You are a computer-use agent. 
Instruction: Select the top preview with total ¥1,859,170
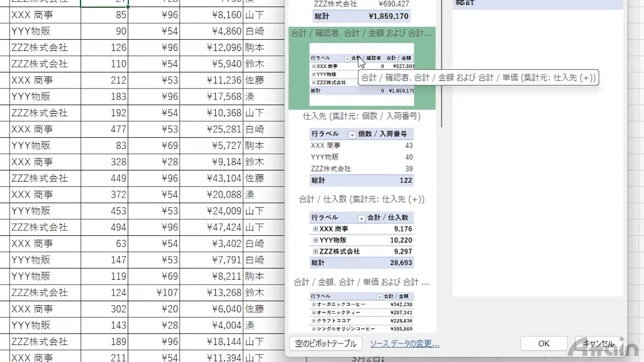point(361,11)
